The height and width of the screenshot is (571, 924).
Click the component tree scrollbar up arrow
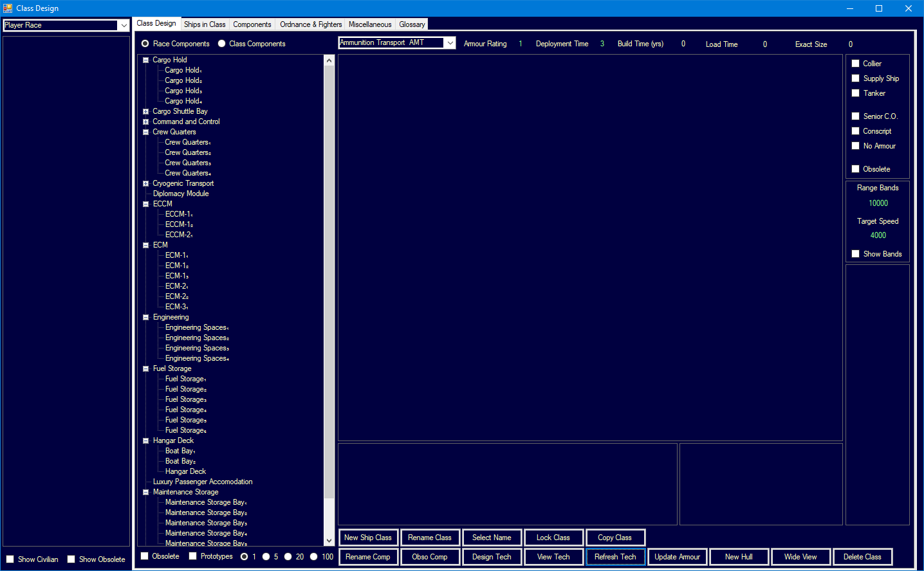pos(329,60)
